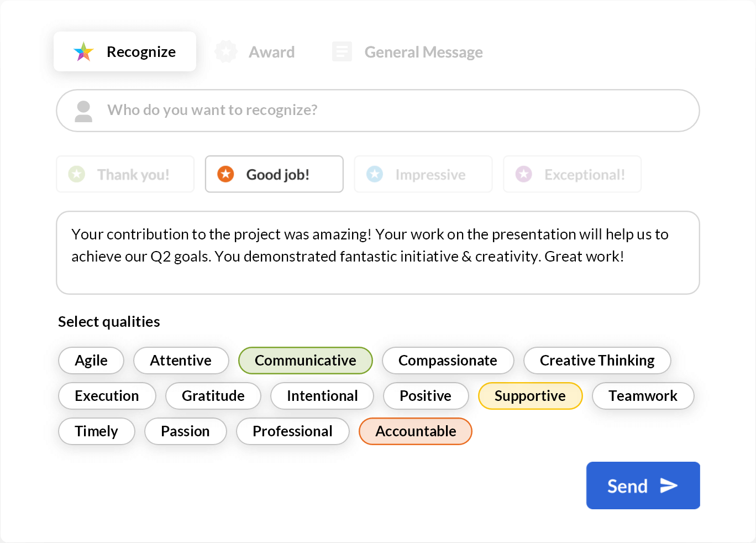Deselect the Communicative quality
The width and height of the screenshot is (756, 543).
(305, 361)
